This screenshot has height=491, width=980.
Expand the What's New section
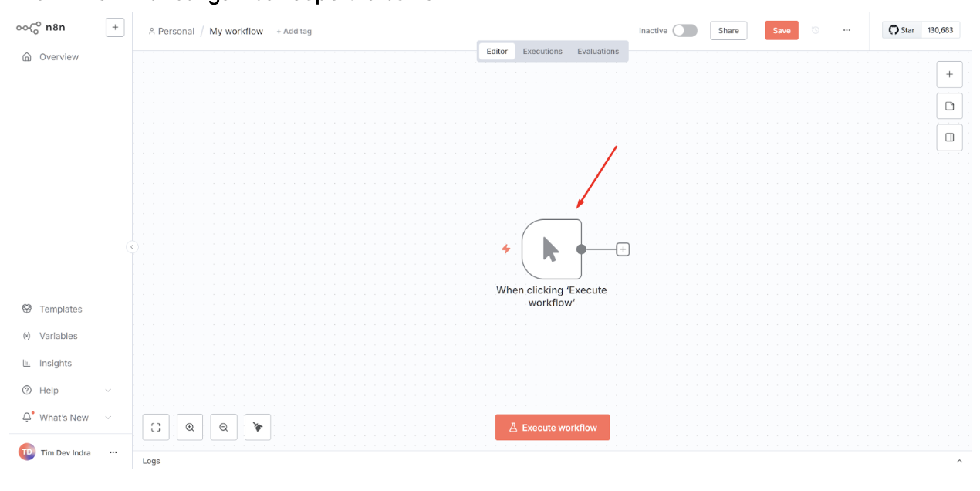108,418
